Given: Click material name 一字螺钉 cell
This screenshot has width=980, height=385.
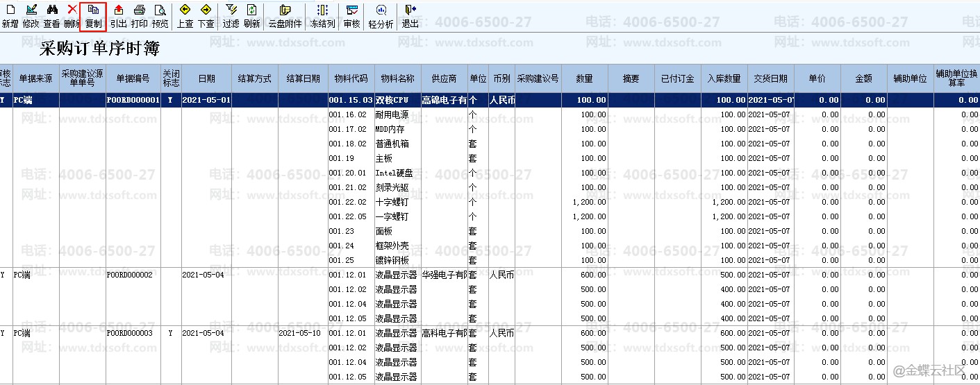Looking at the screenshot, I should click(x=397, y=216).
